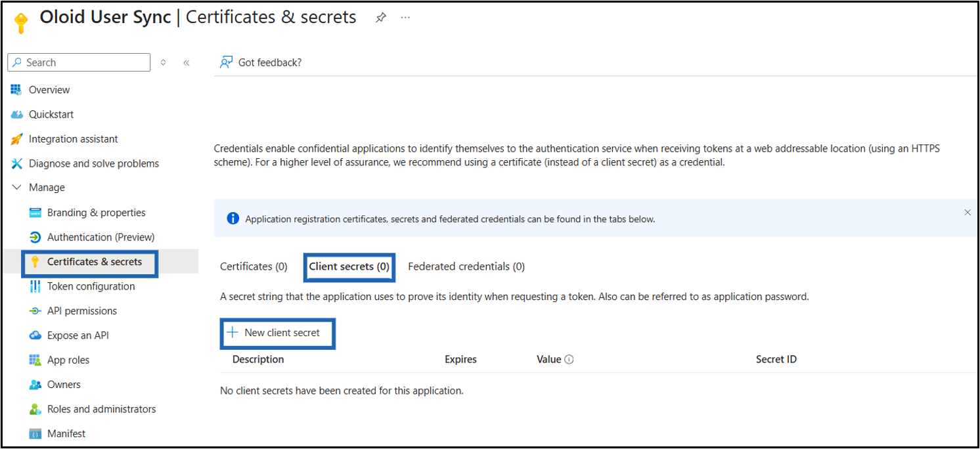This screenshot has height=449, width=980.
Task: Click the Manifest icon
Action: (35, 434)
